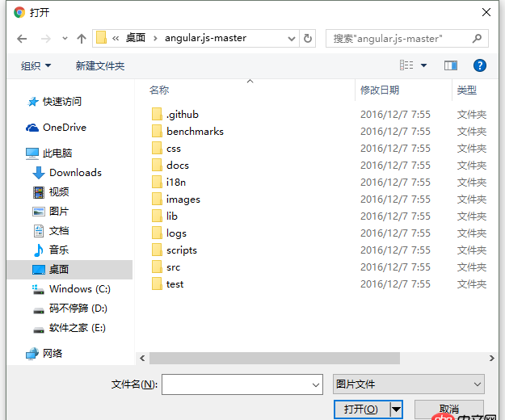Go back with the left arrow

point(22,39)
